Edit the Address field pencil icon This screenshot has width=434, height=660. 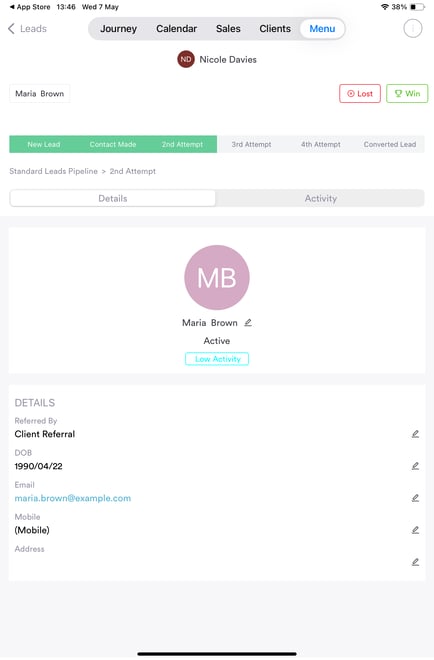tap(415, 562)
